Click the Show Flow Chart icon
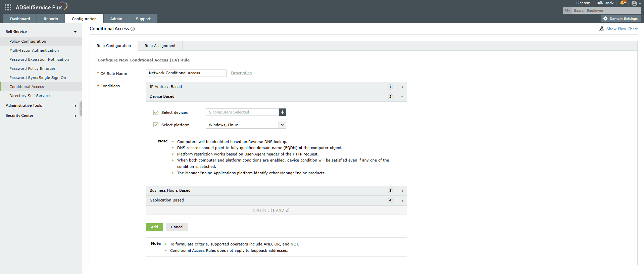The image size is (644, 274). pyautogui.click(x=602, y=29)
